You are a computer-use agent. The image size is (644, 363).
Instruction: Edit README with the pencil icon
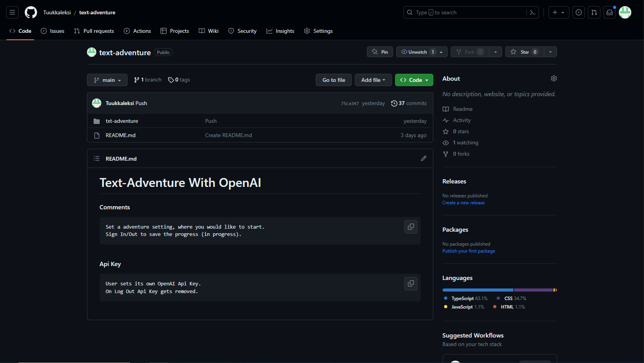pos(424,158)
